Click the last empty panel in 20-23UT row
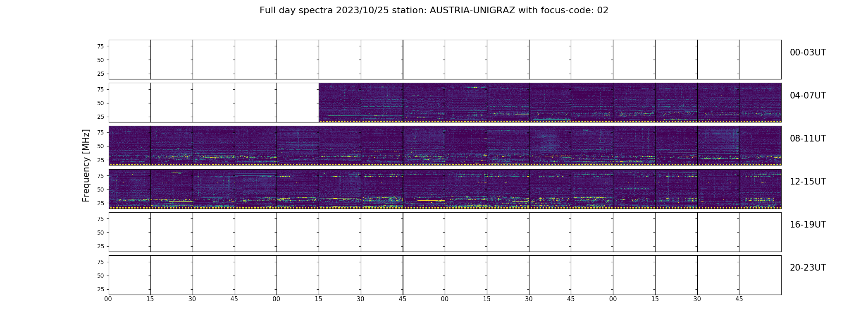This screenshot has height=331, width=868. click(760, 275)
